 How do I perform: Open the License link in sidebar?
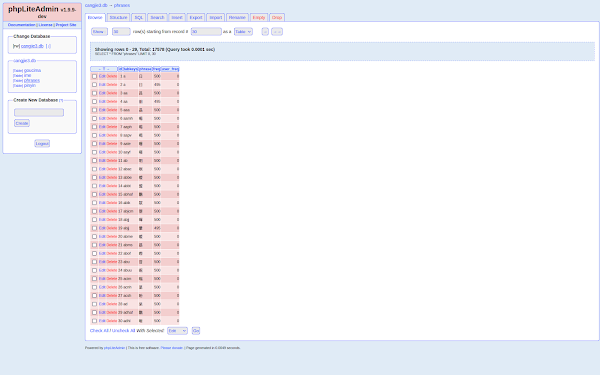[46, 25]
